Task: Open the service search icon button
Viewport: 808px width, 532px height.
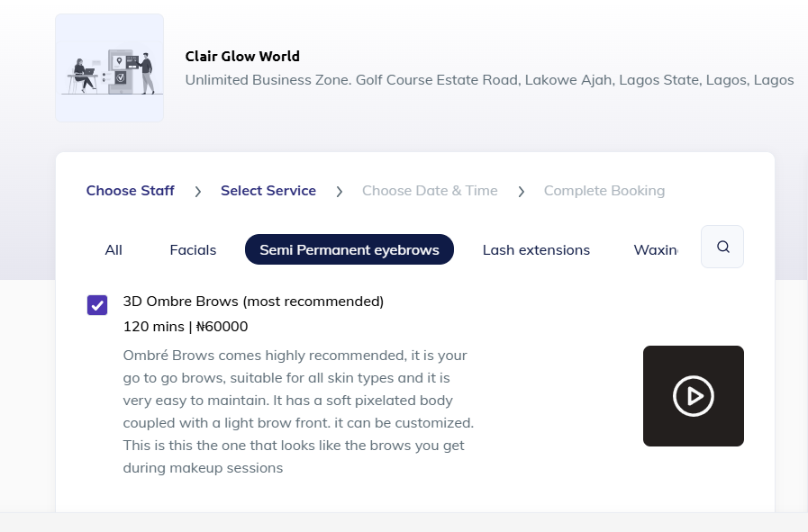Action: click(x=722, y=247)
